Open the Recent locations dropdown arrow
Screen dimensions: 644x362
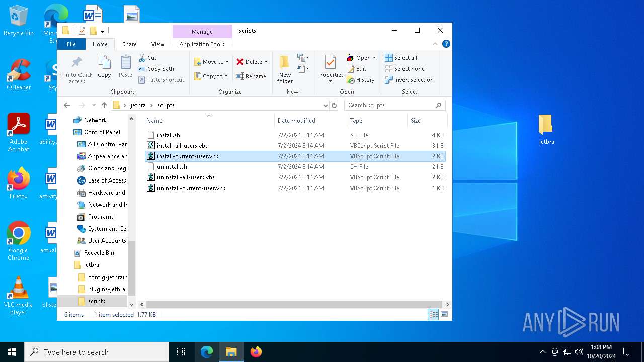[x=94, y=105]
